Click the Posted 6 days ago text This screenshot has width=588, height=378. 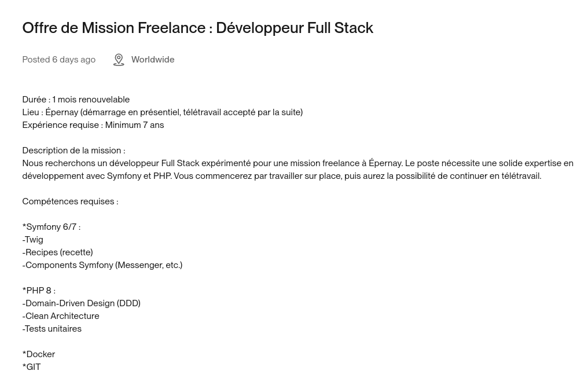coord(59,60)
